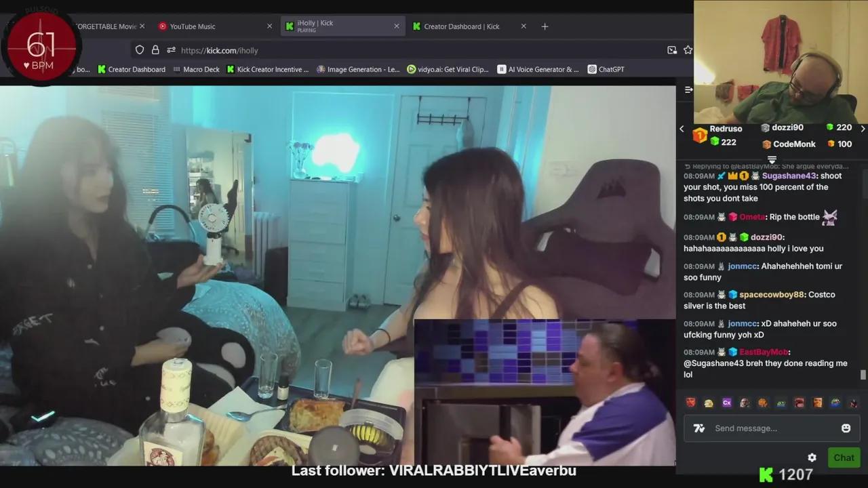Screen dimensions: 868x488
Task: Open the ChatGPT bookmark
Action: coord(606,69)
